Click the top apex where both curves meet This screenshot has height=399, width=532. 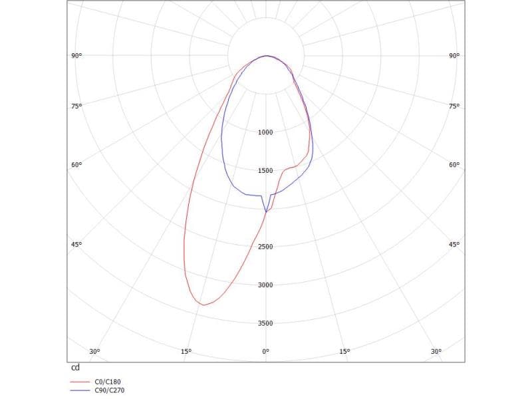(x=266, y=56)
